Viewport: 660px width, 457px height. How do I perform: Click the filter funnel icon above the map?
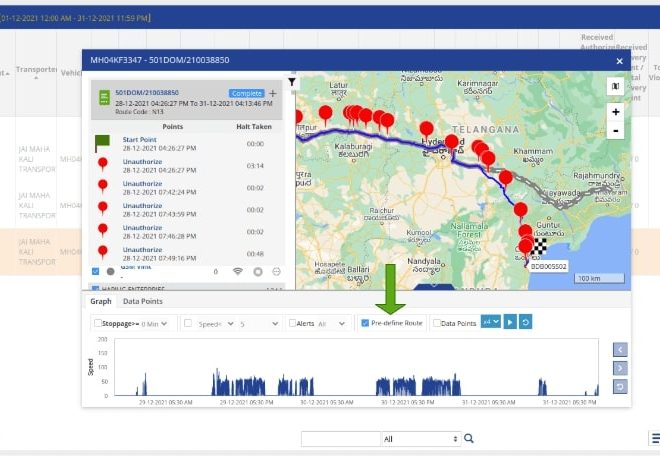click(x=292, y=82)
